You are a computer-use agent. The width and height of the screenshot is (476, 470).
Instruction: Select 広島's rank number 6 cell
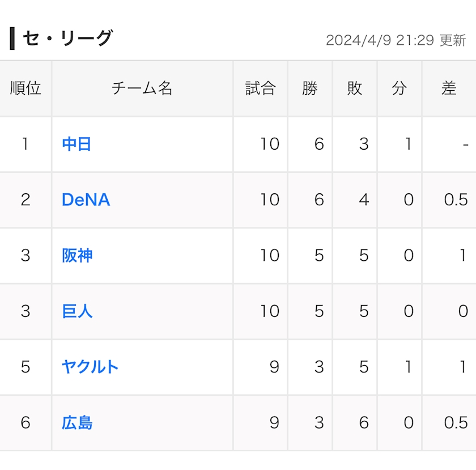25,422
